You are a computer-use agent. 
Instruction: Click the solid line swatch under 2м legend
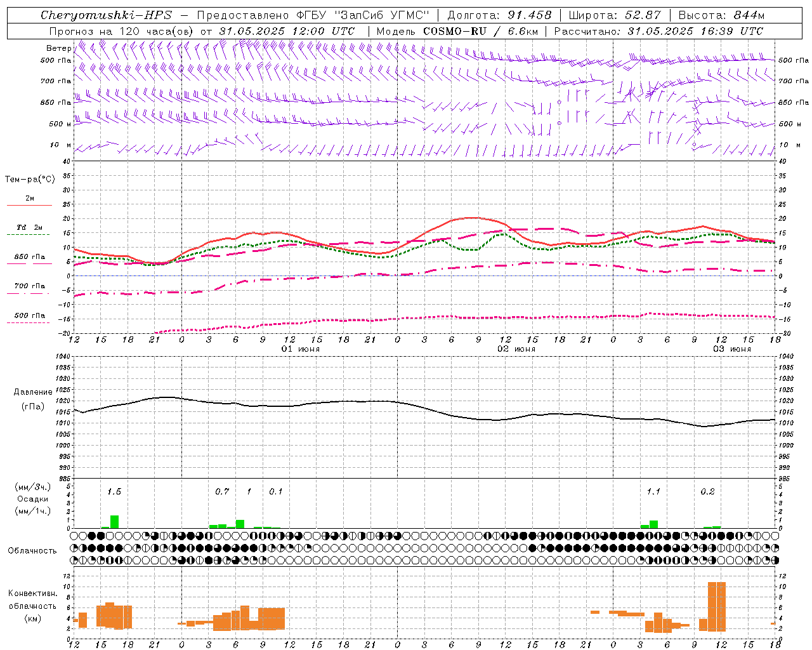(x=29, y=206)
